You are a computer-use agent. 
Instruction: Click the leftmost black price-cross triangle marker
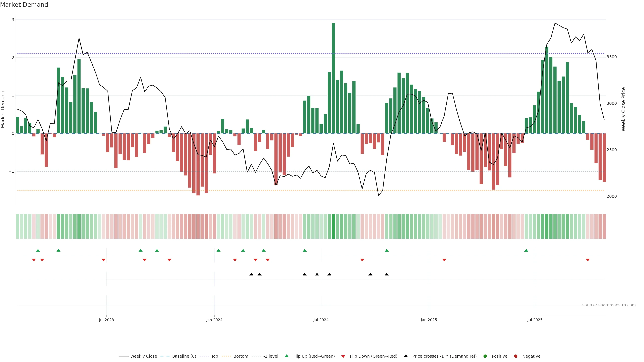pos(251,274)
